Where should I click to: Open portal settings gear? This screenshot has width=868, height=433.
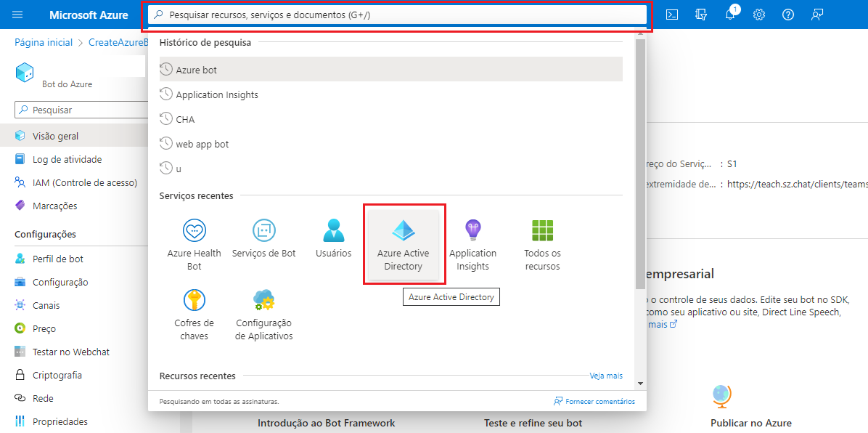(x=759, y=15)
